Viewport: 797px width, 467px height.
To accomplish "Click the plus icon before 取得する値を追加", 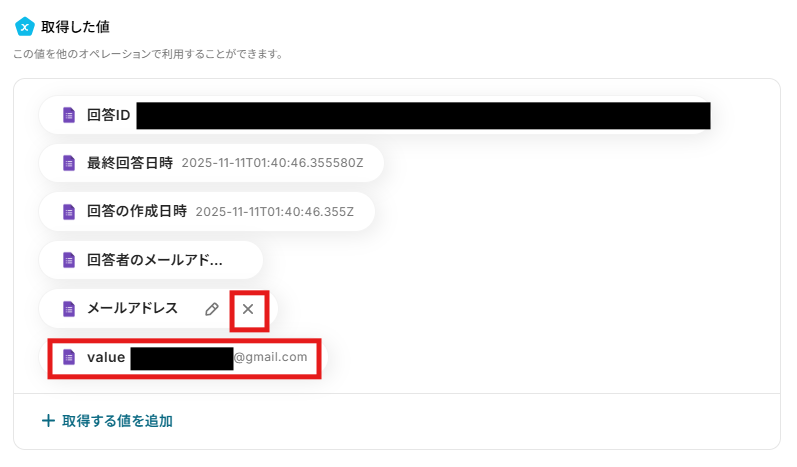I will [x=48, y=421].
